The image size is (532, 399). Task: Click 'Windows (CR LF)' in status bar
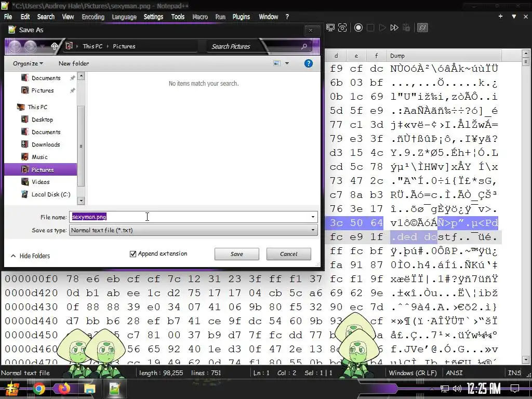[x=413, y=373]
